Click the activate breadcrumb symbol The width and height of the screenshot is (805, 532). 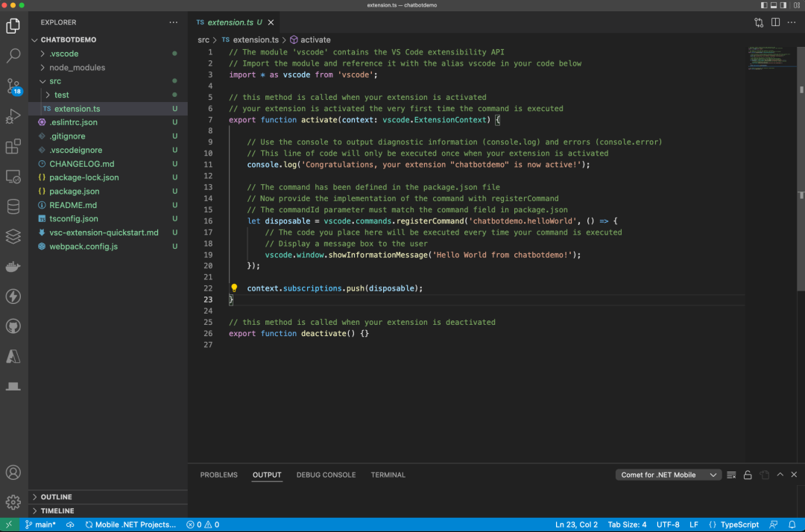tap(310, 39)
